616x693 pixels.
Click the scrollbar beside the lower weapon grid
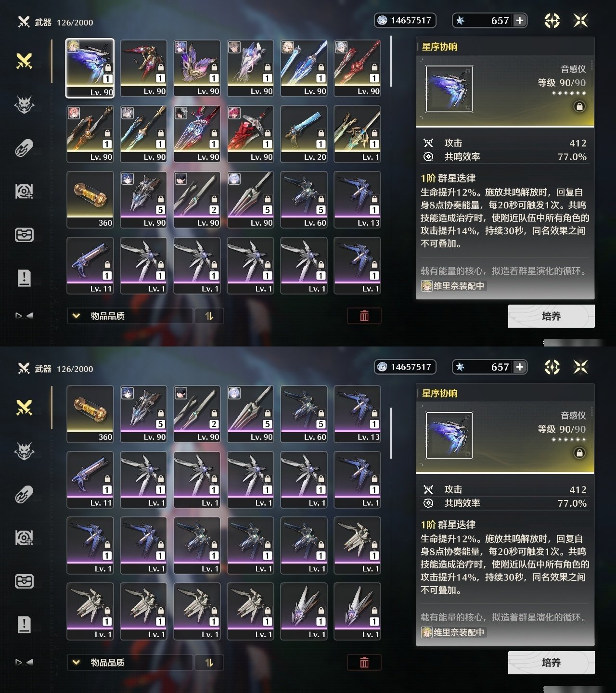point(391,433)
